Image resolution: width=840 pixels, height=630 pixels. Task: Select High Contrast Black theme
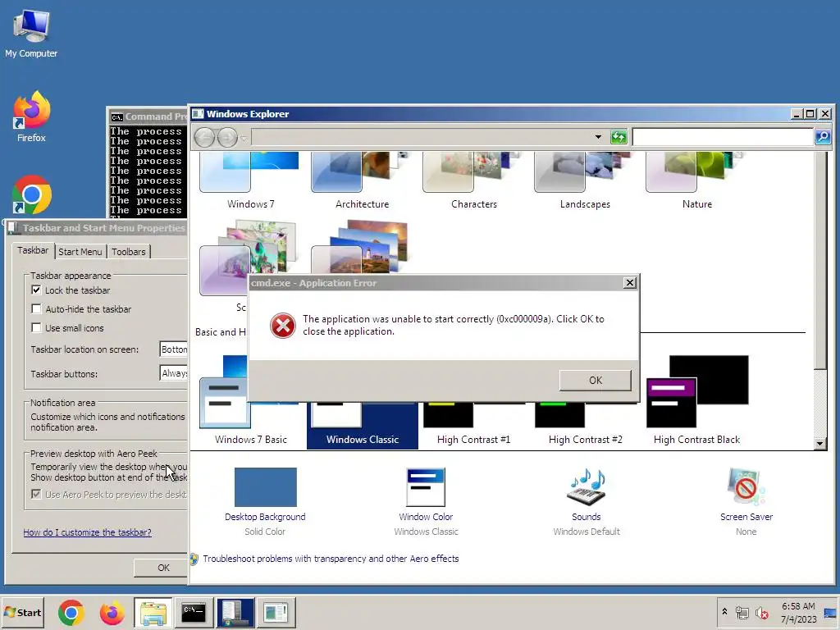[697, 400]
